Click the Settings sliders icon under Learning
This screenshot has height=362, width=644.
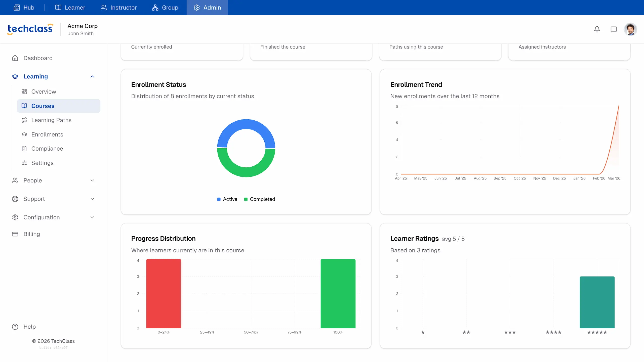pos(24,163)
